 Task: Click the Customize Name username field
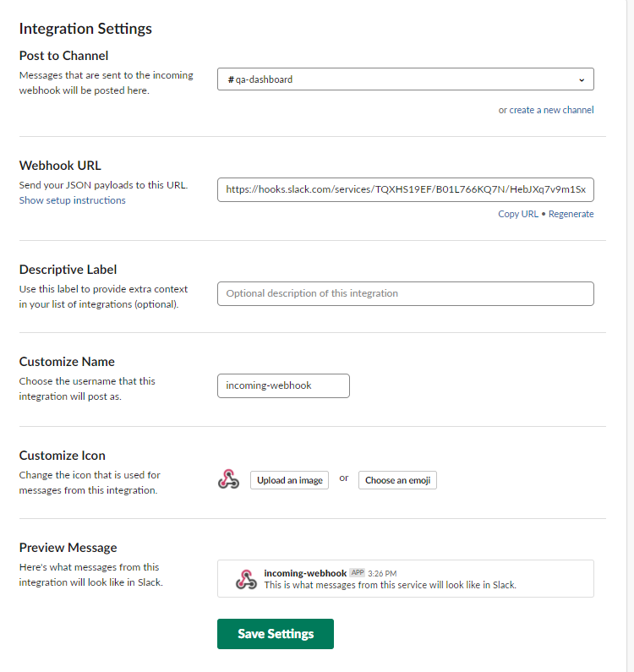283,385
